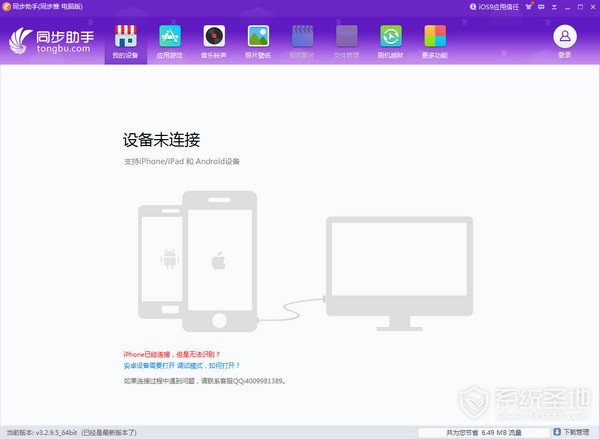Click the computer monitor illustration

click(x=399, y=274)
